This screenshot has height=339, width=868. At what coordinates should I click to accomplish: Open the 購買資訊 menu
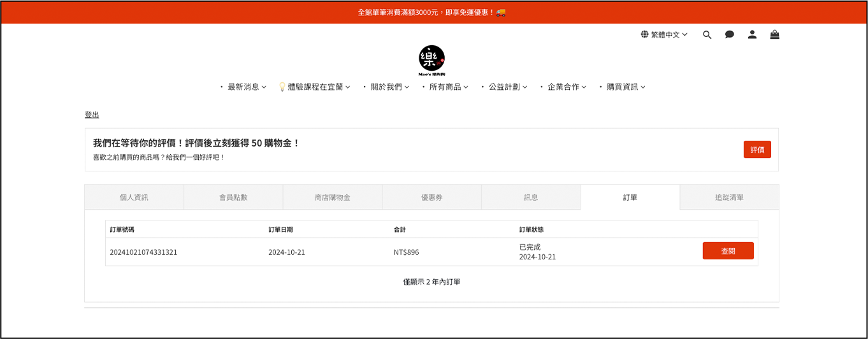click(x=623, y=87)
